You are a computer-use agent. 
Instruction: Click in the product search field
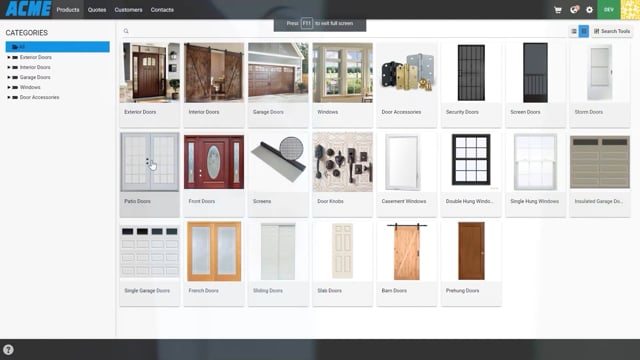343,31
